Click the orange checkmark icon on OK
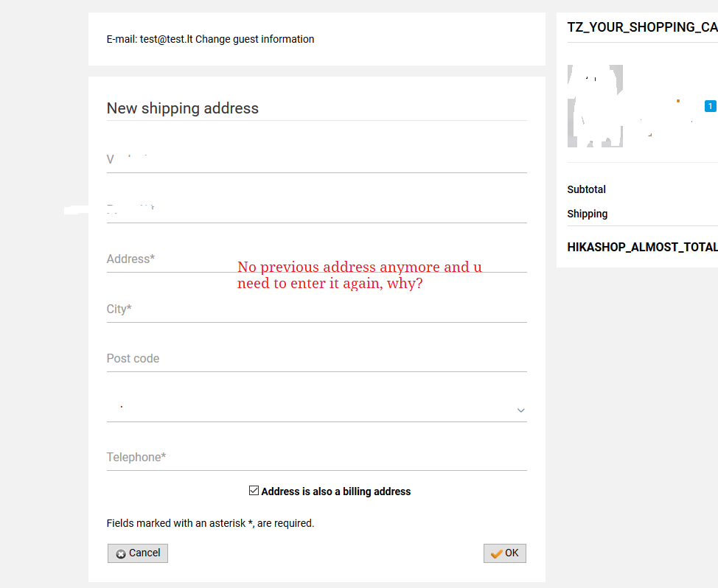This screenshot has width=718, height=588. (496, 553)
